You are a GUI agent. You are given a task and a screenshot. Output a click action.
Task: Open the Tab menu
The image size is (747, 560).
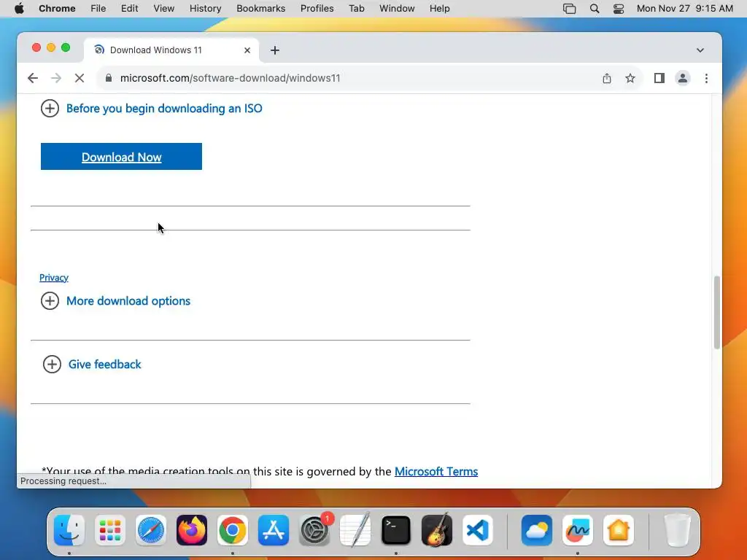click(356, 9)
